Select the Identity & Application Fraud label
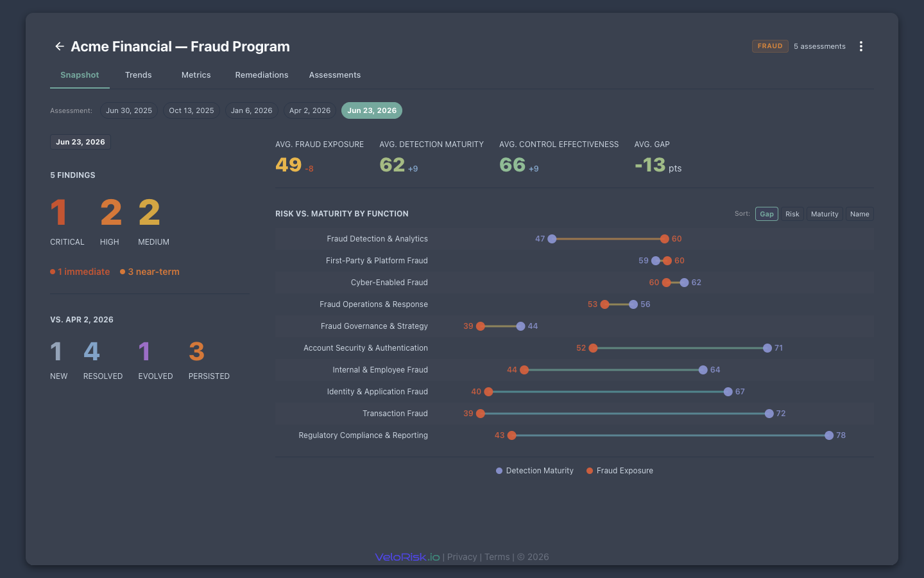Viewport: 924px width, 578px height. tap(377, 392)
